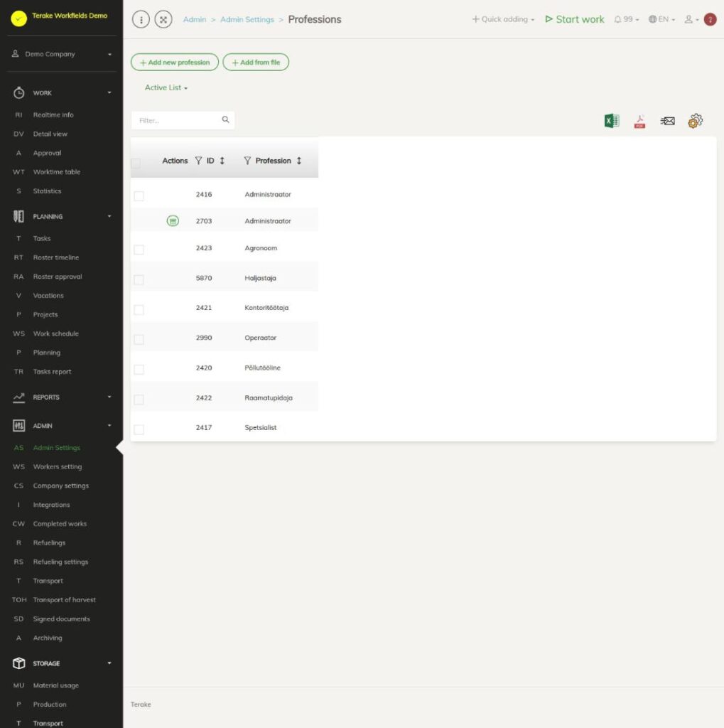Click the Start work button
This screenshot has height=728, width=724.
575,19
